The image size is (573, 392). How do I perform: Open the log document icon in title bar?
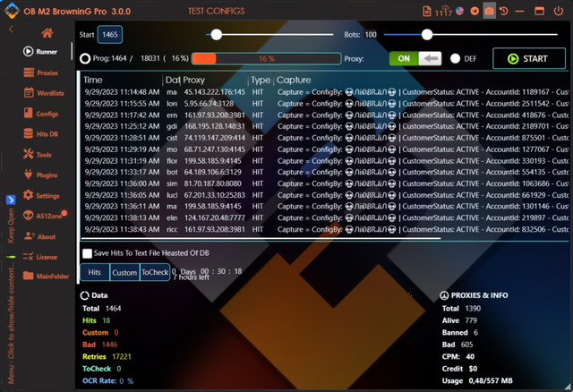pos(426,11)
